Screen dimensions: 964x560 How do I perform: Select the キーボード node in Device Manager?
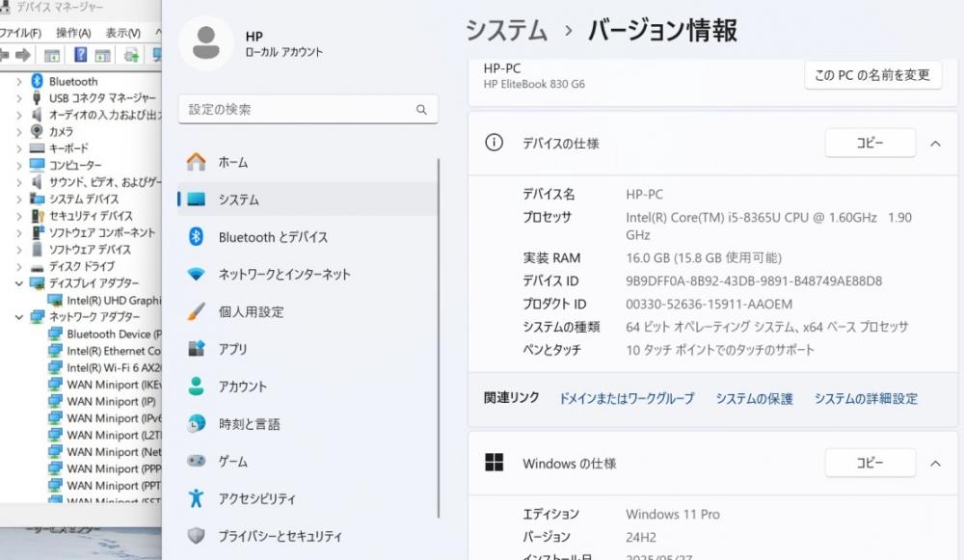pos(68,148)
